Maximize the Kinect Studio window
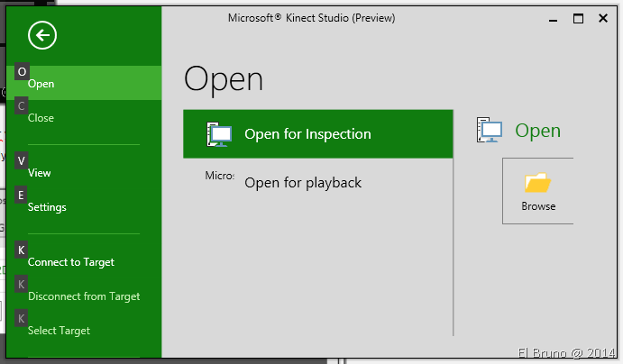623x364 pixels. click(578, 18)
